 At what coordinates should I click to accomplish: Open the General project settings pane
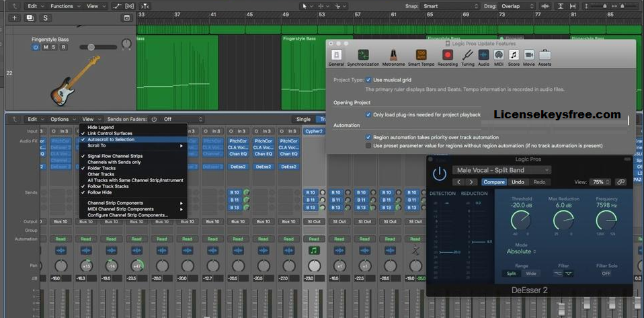click(336, 58)
